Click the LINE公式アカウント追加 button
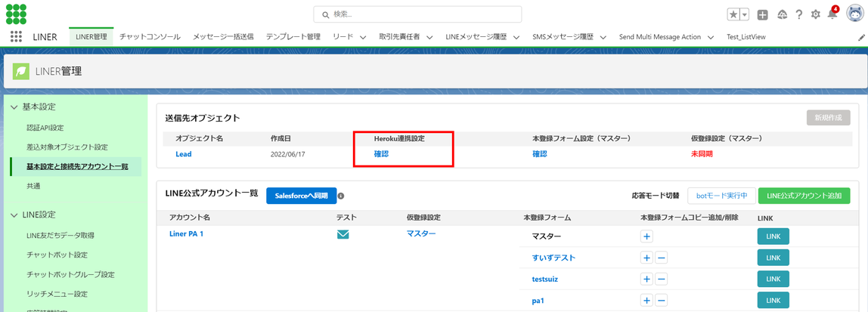The width and height of the screenshot is (868, 312). tap(804, 196)
